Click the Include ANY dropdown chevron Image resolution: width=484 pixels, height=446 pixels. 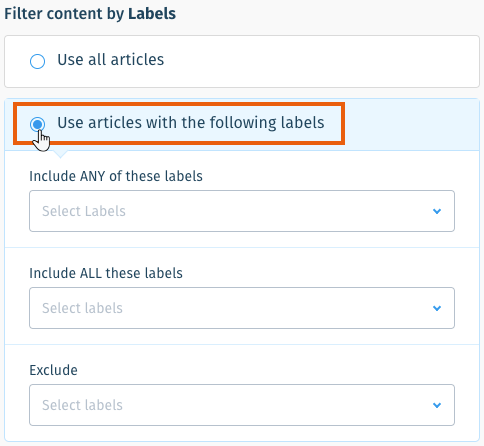click(x=437, y=211)
